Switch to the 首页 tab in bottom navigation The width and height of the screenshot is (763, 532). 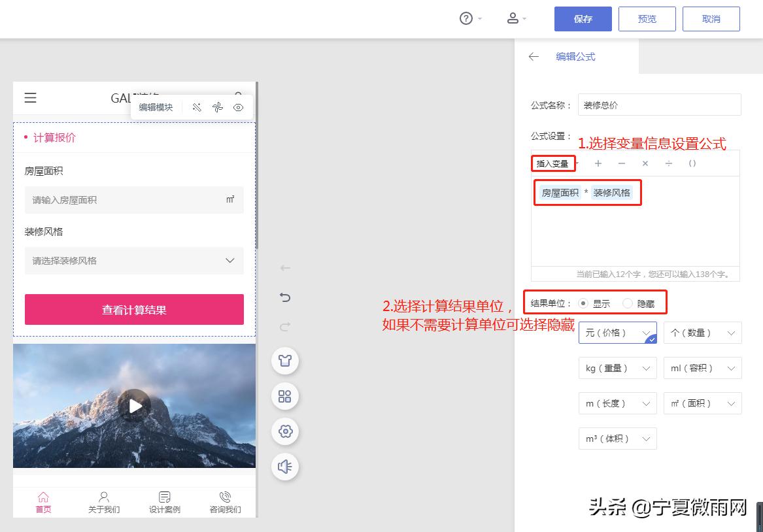[x=43, y=502]
